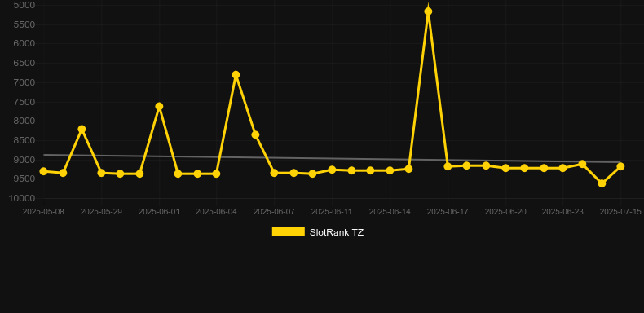Image resolution: width=644 pixels, height=313 pixels.
Task: Click the x-axis date 2025-06-23
Action: [x=562, y=212]
